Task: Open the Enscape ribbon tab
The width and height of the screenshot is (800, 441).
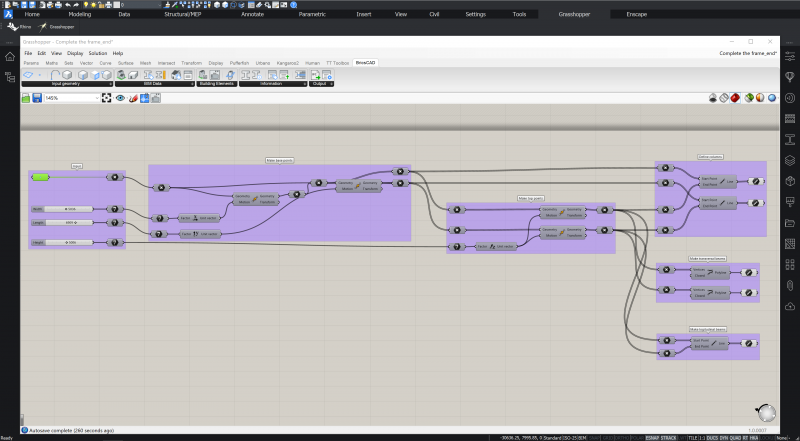Action: [636, 14]
